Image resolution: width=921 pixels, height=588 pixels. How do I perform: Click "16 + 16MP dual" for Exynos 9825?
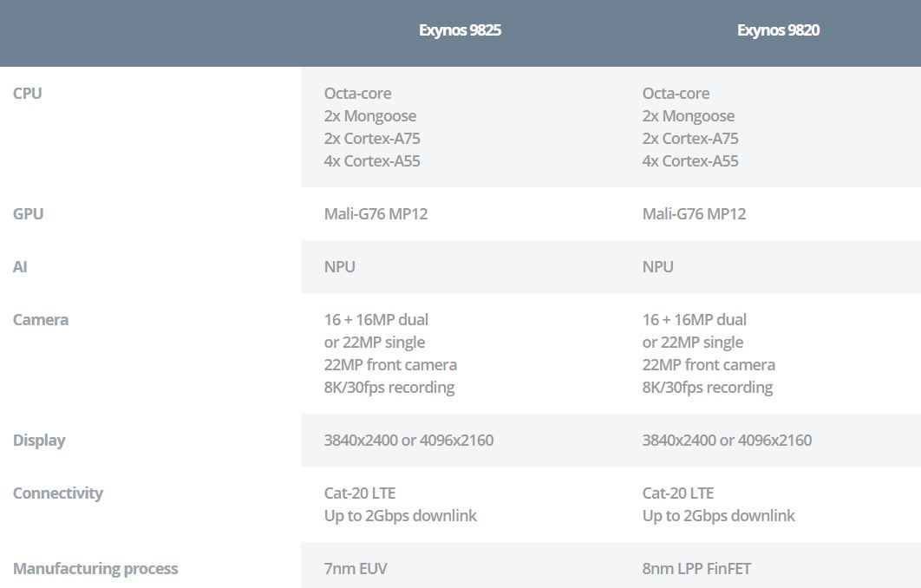[376, 319]
